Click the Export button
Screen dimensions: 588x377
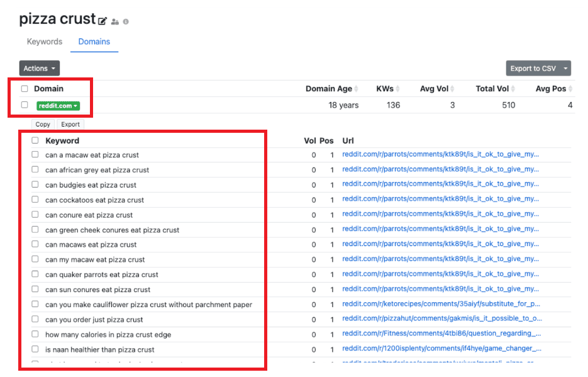pos(70,124)
